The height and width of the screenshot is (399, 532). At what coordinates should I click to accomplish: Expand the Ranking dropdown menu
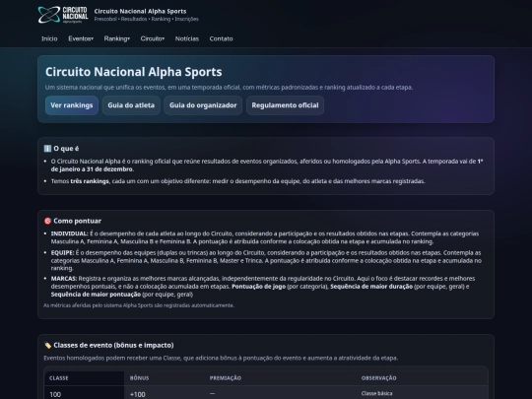(116, 38)
